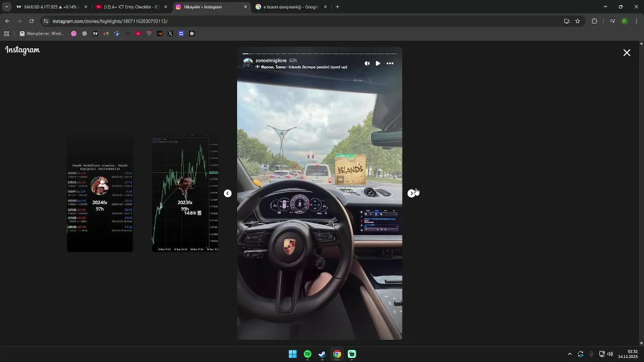The height and width of the screenshot is (362, 644).
Task: Open the last round black bookmark icon
Action: click(192, 34)
